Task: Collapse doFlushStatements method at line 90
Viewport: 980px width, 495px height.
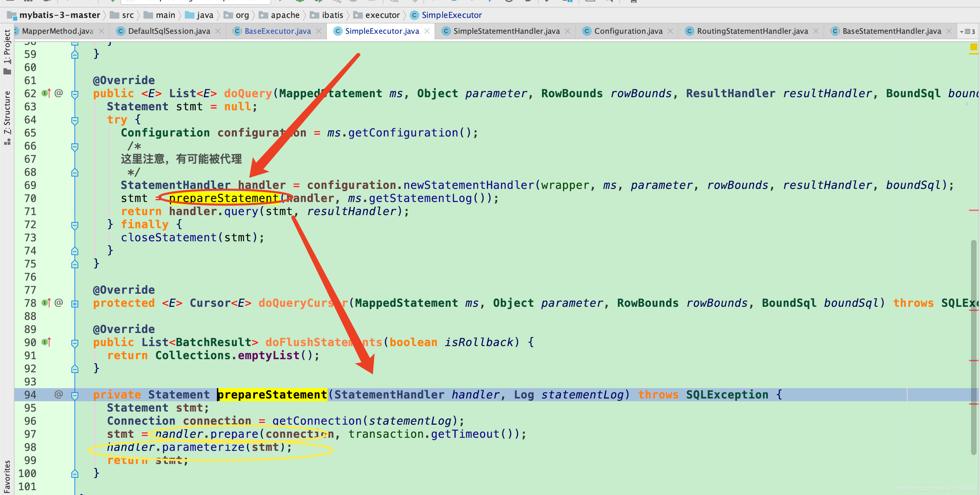Action: [75, 343]
